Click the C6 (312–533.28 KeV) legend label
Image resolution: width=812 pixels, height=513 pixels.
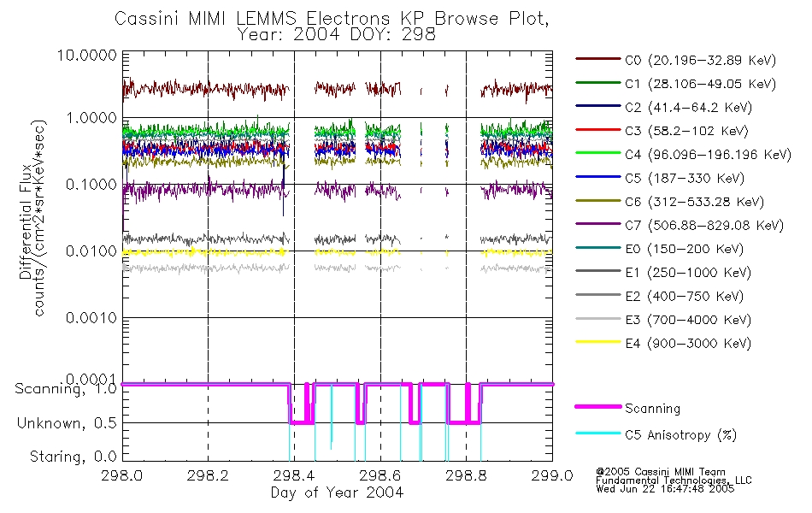point(694,202)
